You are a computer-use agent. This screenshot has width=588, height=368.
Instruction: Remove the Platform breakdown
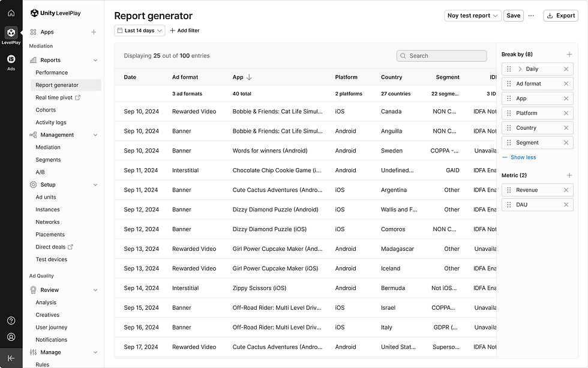point(566,113)
